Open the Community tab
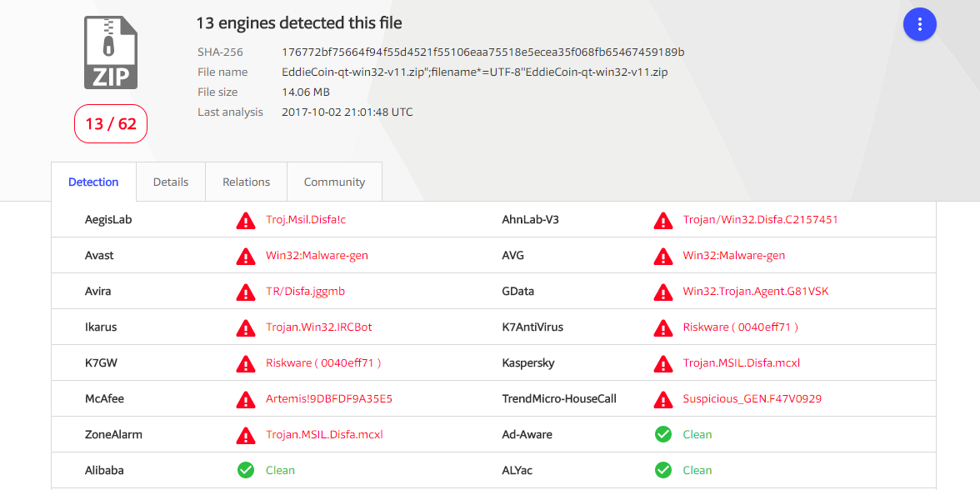 point(334,182)
